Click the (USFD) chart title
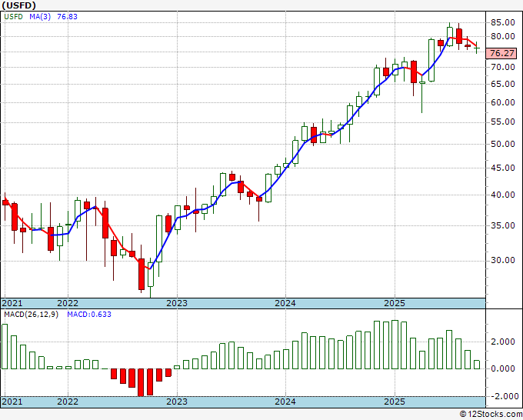523x420 pixels. pyautogui.click(x=18, y=5)
